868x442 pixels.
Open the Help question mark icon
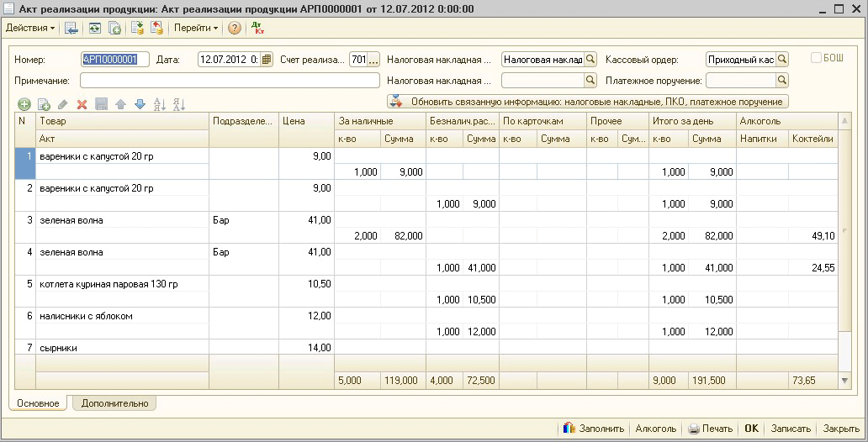pos(235,28)
